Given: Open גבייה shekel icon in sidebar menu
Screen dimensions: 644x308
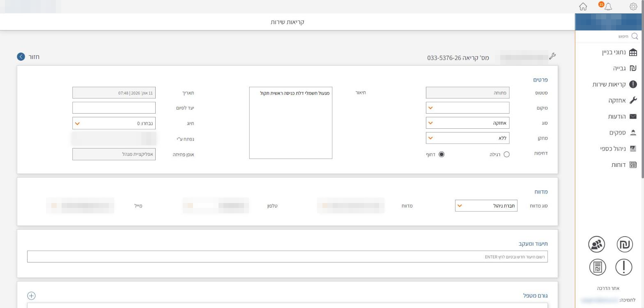Looking at the screenshot, I should pos(633,68).
